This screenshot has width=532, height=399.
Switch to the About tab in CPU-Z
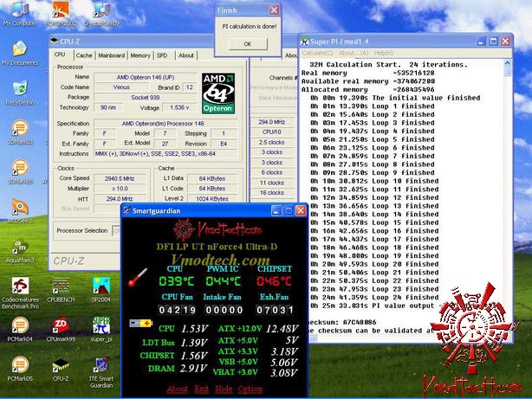point(186,55)
